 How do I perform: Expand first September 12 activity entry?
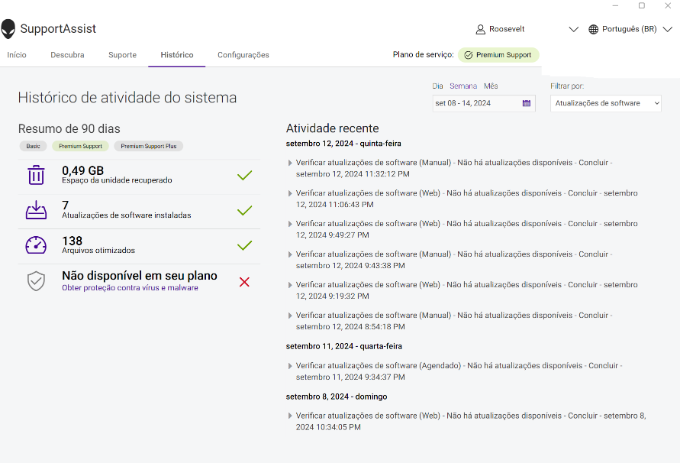pos(290,162)
